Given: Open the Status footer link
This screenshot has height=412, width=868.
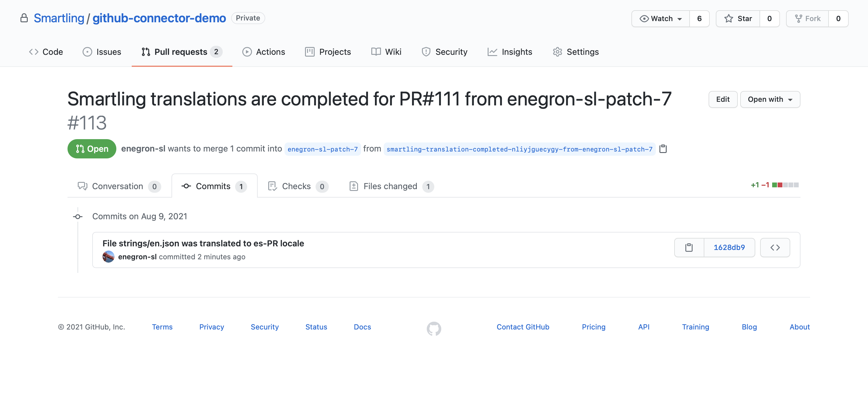Looking at the screenshot, I should [x=316, y=327].
